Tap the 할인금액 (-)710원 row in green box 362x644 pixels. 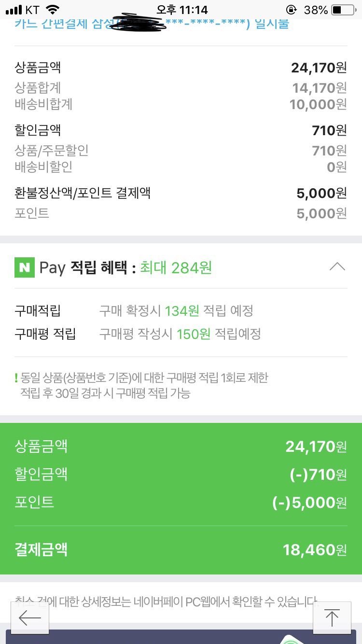(181, 474)
